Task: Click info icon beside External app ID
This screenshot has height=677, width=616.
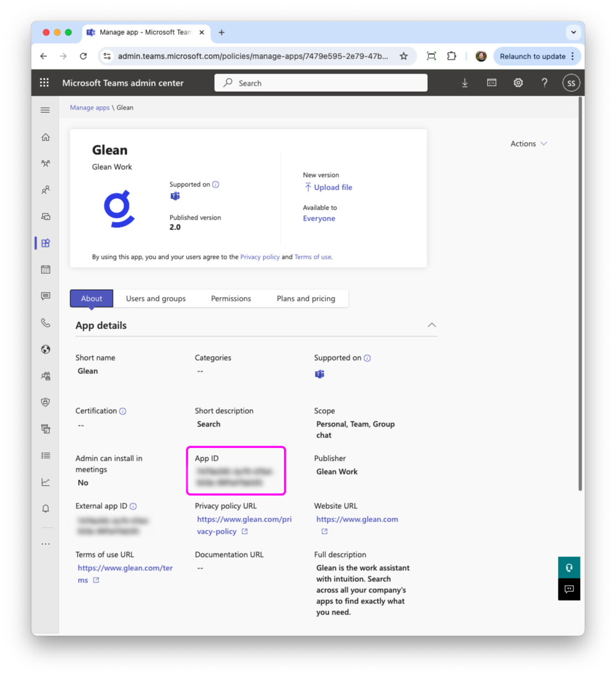Action: [133, 506]
